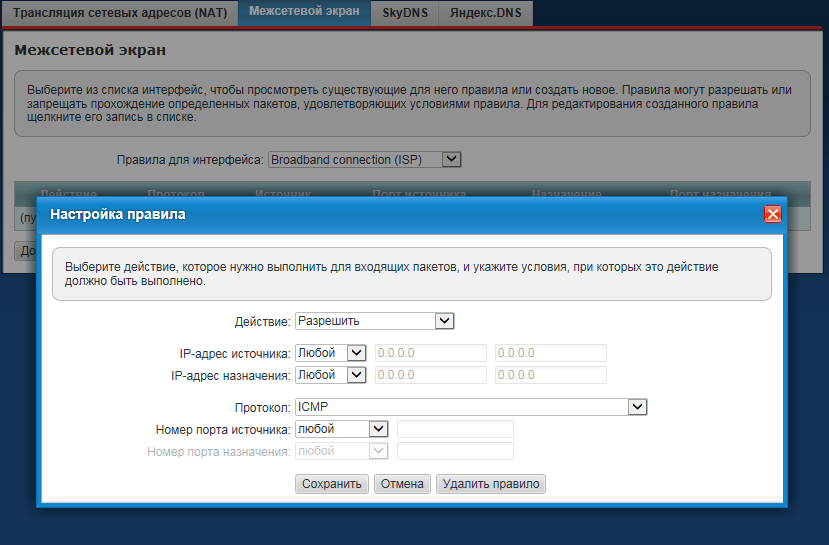Expand the IP-адрес источника type dropdown
Viewport: 829px width, 545px height.
331,353
